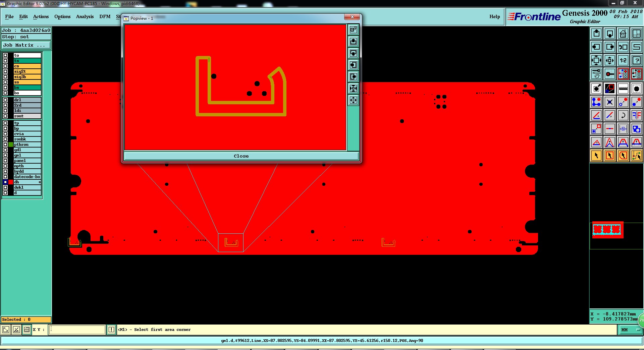Open the Actions menu

[41, 16]
